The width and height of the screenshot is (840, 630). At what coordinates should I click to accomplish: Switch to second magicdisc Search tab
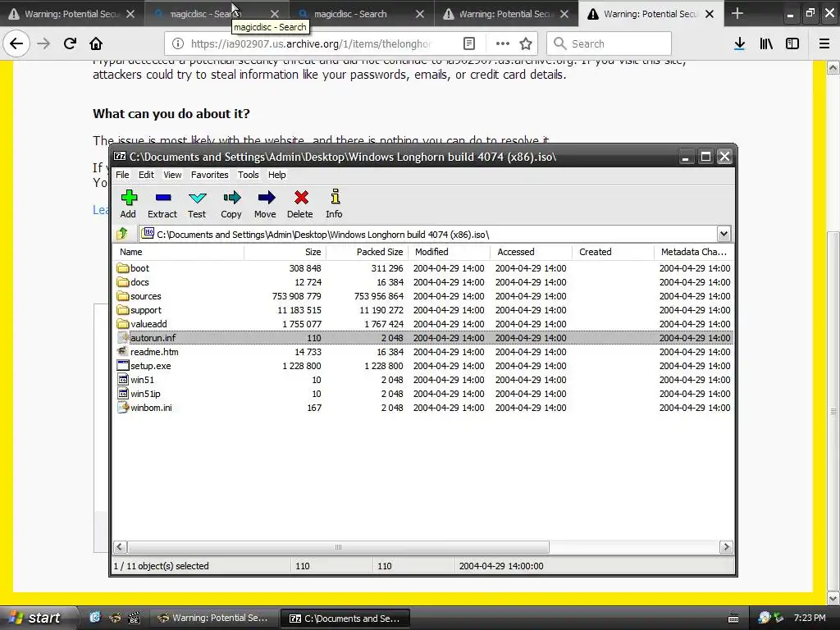[x=362, y=13]
